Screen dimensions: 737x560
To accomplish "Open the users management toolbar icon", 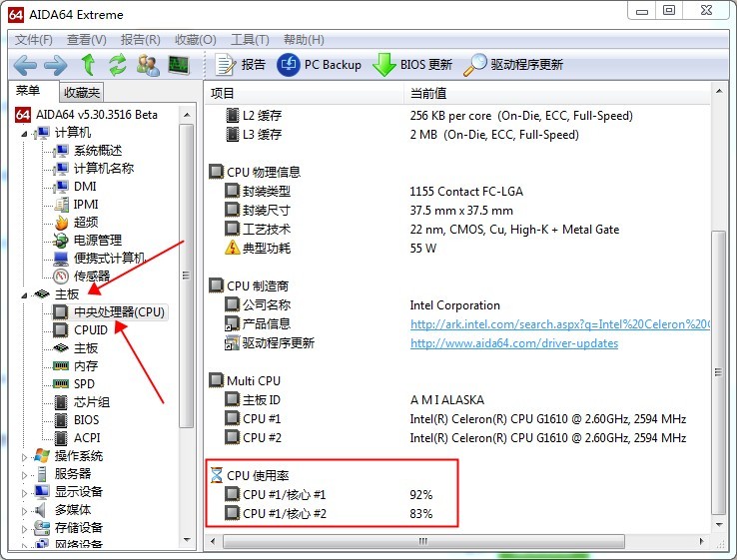I will (x=148, y=65).
